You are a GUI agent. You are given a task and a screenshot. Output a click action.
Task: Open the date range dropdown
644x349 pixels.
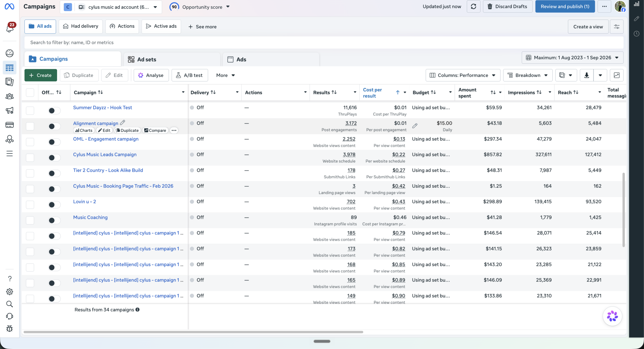[572, 58]
